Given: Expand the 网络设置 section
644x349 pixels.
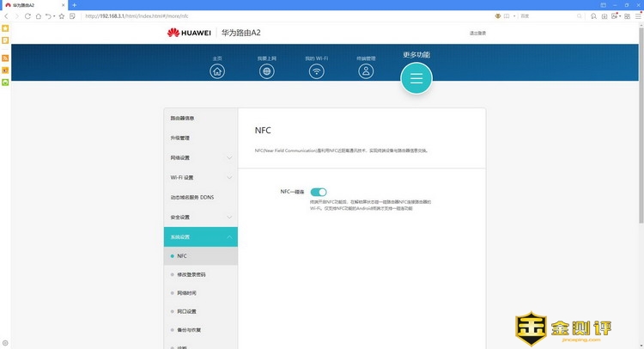Looking at the screenshot, I should point(200,157).
